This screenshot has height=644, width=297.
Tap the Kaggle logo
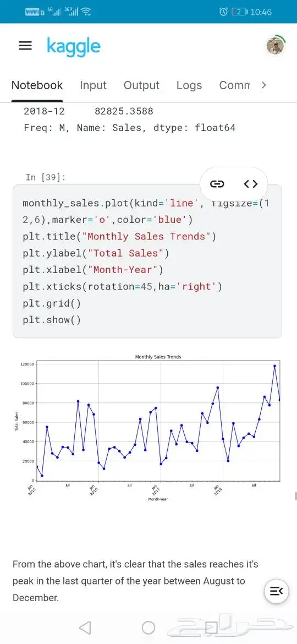(x=74, y=47)
